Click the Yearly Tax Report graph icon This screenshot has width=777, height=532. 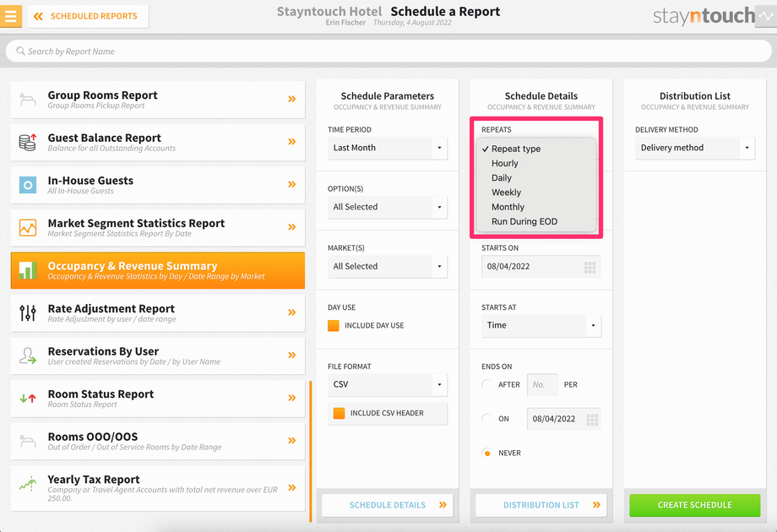28,484
